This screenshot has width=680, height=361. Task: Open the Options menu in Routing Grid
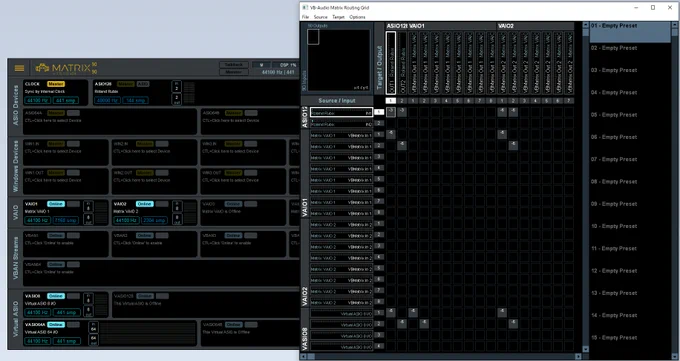click(x=357, y=17)
